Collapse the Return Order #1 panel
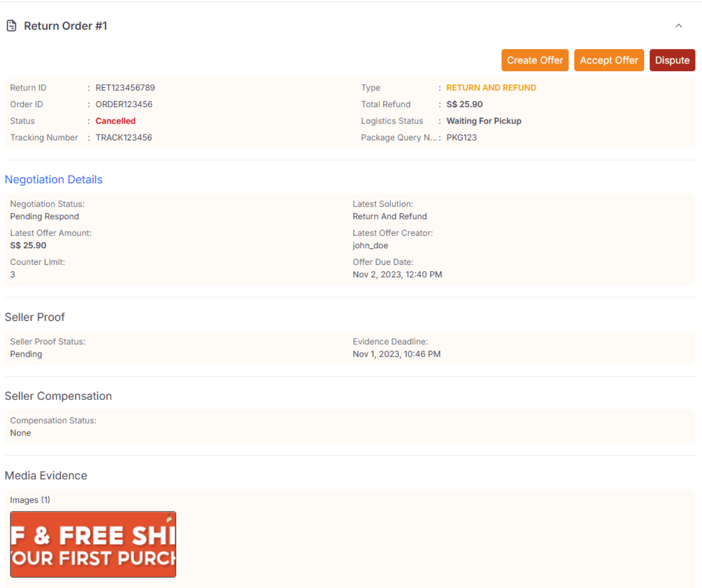This screenshot has height=588, width=702. click(x=678, y=26)
